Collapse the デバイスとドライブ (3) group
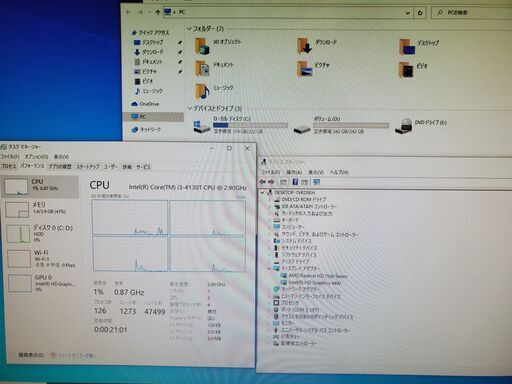512x384 pixels. [x=190, y=108]
